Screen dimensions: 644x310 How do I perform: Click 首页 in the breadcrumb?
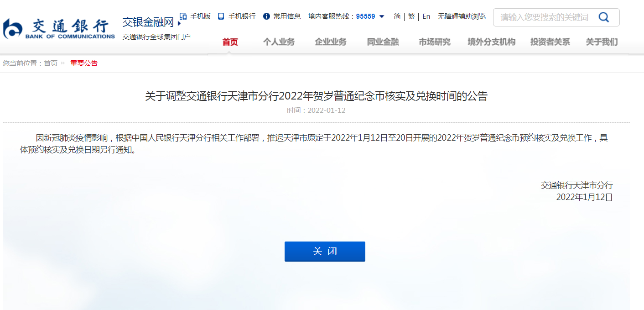pyautogui.click(x=51, y=63)
